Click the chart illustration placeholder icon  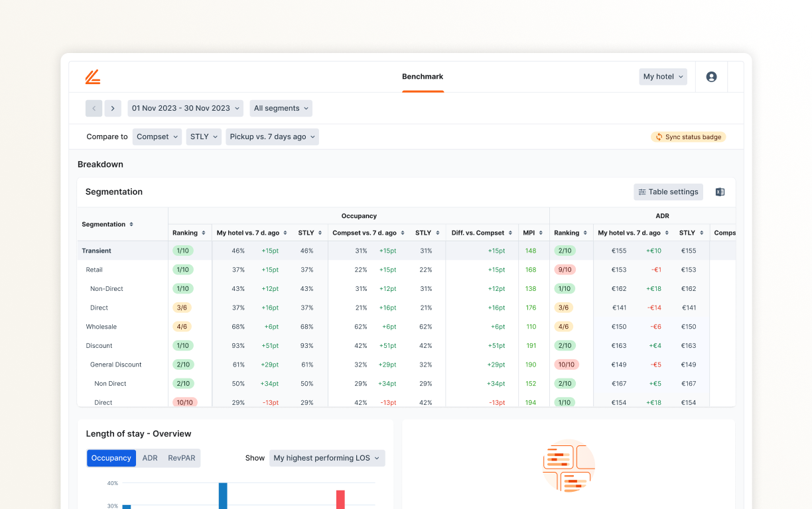(568, 467)
